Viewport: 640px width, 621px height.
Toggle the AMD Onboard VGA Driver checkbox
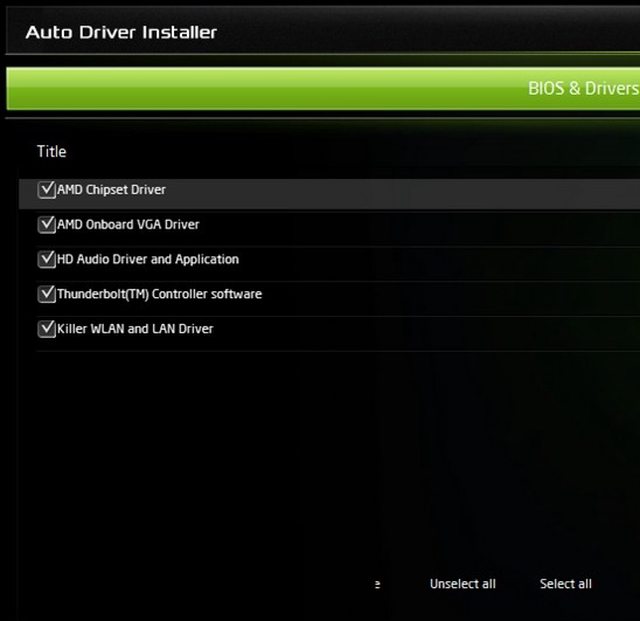click(x=46, y=225)
